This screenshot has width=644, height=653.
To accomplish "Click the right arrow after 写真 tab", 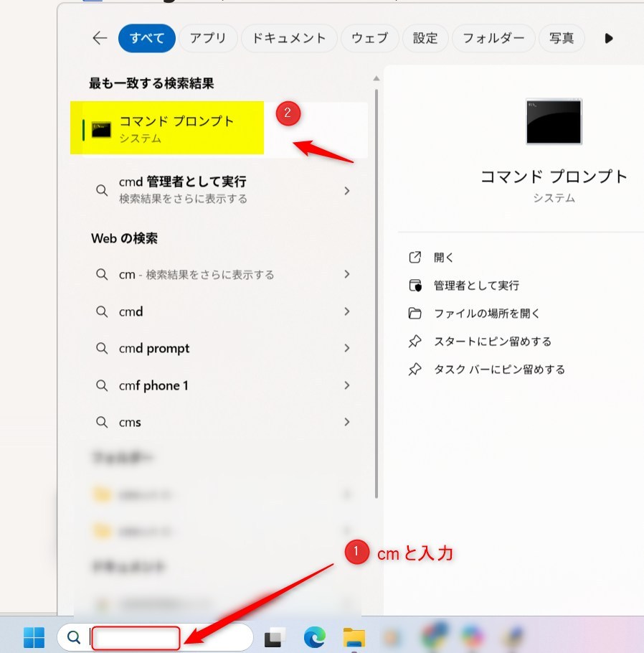I will [609, 38].
